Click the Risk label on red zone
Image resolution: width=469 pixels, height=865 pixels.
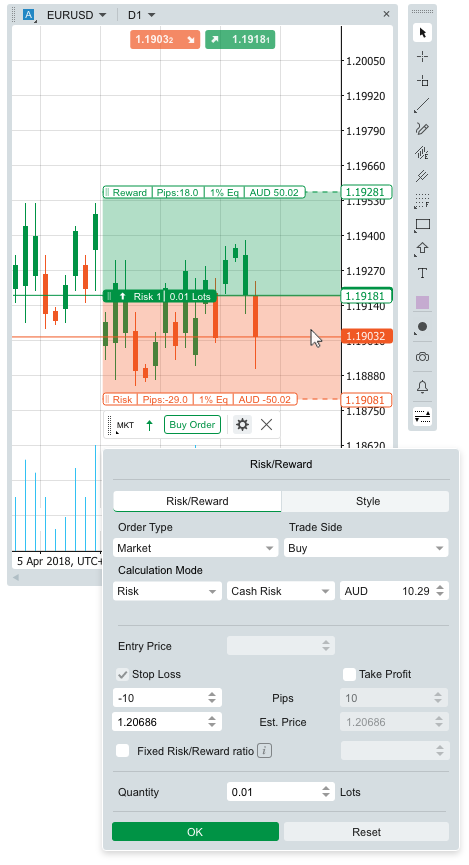point(122,399)
